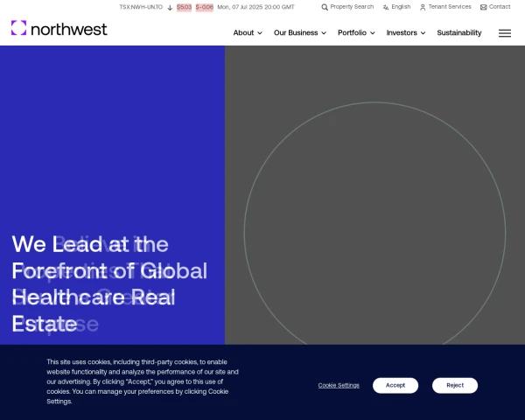The image size is (525, 420).
Task: Click the TSX:NWH-UN.TO stock ticker
Action: [x=141, y=7]
